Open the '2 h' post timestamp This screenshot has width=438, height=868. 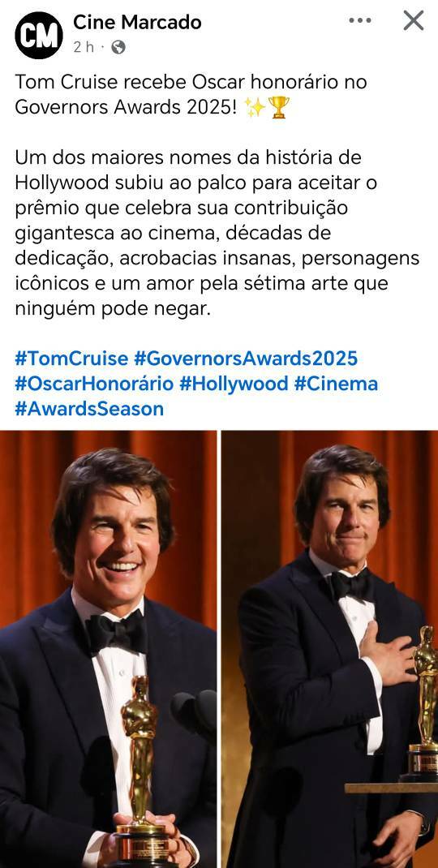(x=84, y=48)
